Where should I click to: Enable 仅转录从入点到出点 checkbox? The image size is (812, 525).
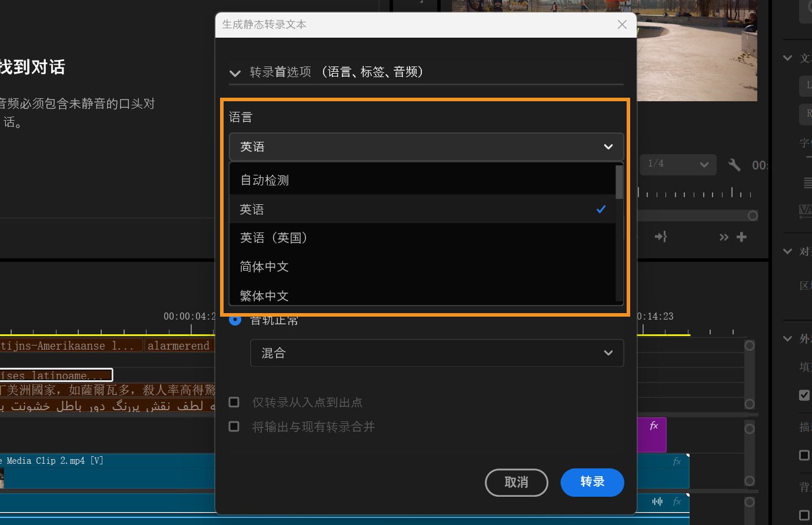click(234, 402)
